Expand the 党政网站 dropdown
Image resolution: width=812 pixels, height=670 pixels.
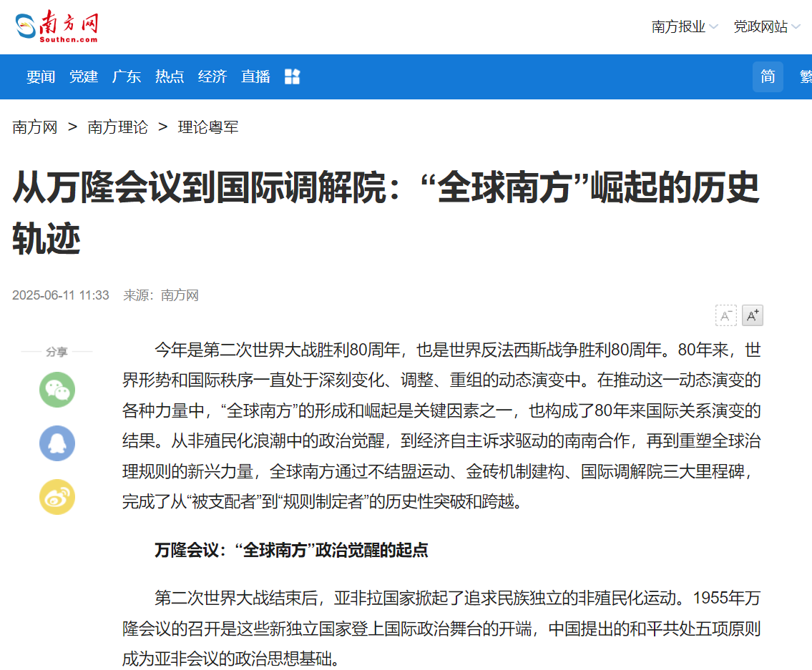(766, 27)
